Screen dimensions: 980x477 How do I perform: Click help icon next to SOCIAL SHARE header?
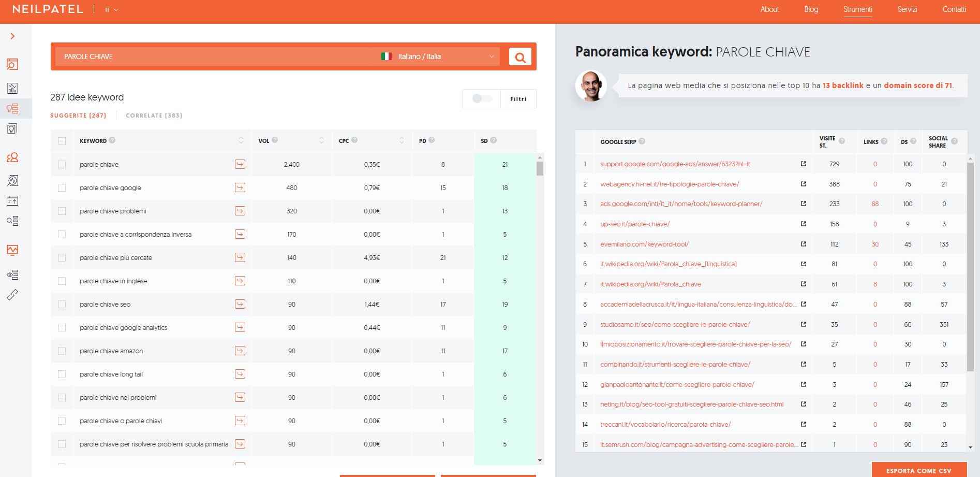pos(954,141)
